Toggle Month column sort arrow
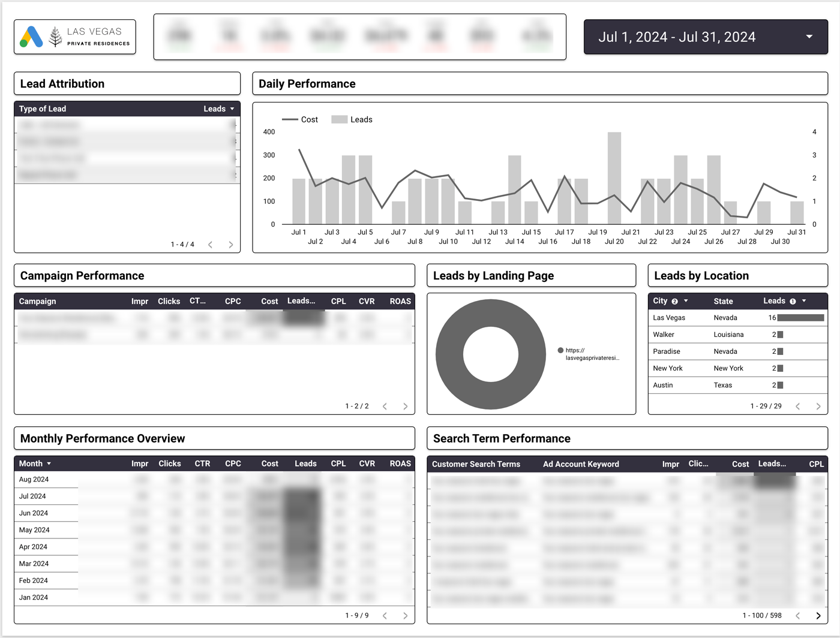 coord(49,464)
